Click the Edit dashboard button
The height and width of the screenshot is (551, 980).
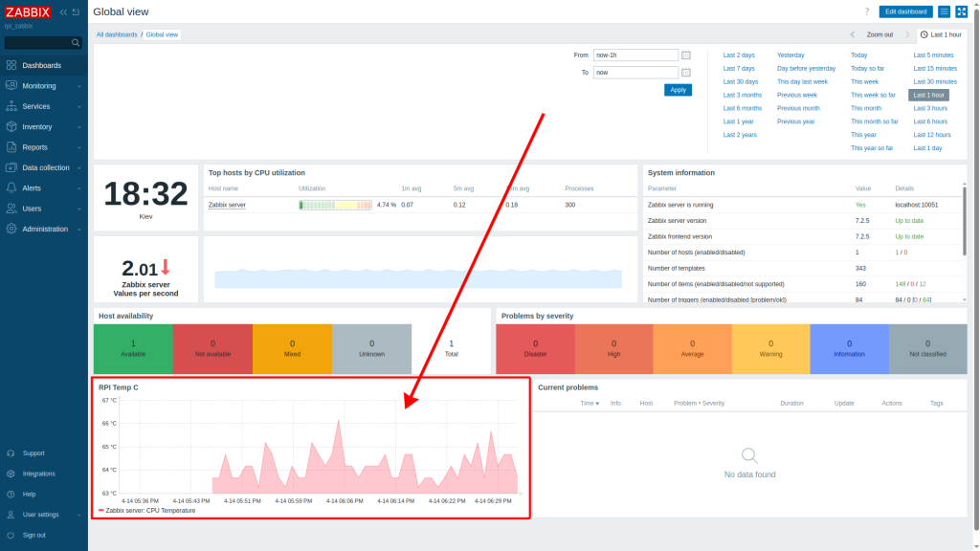(x=905, y=11)
